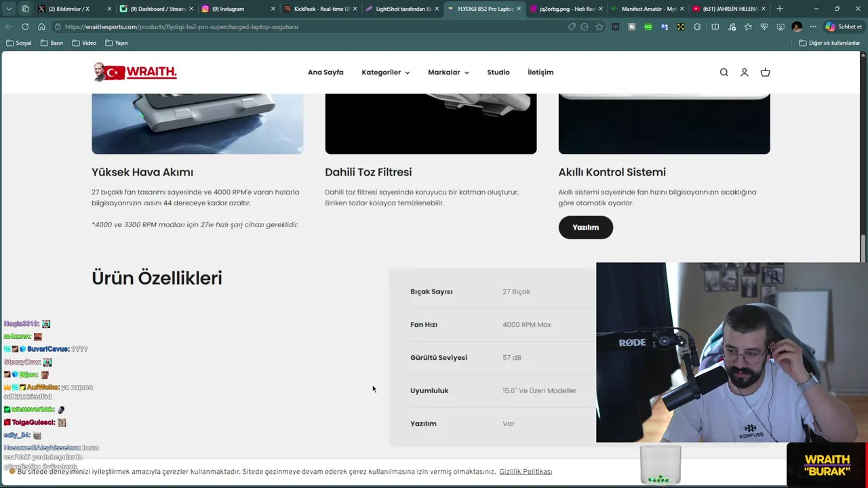868x488 pixels.
Task: Switch to the Instagram tab
Action: (239, 9)
